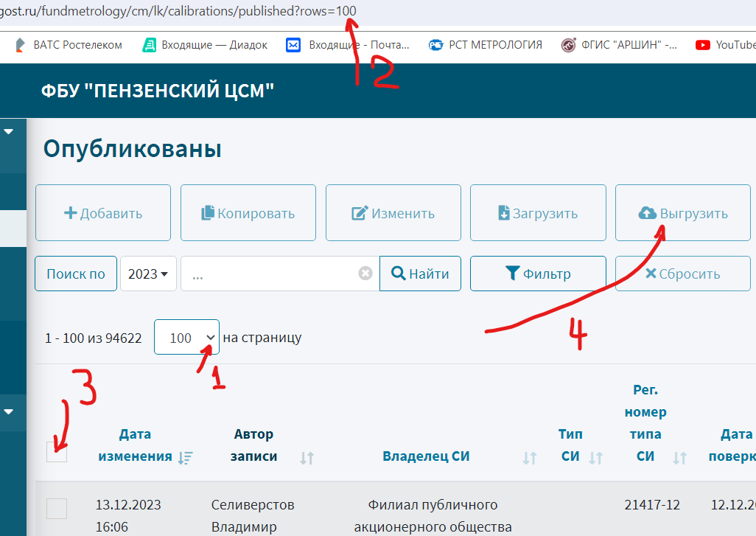756x536 pixels.
Task: Click Найти search button
Action: (420, 274)
